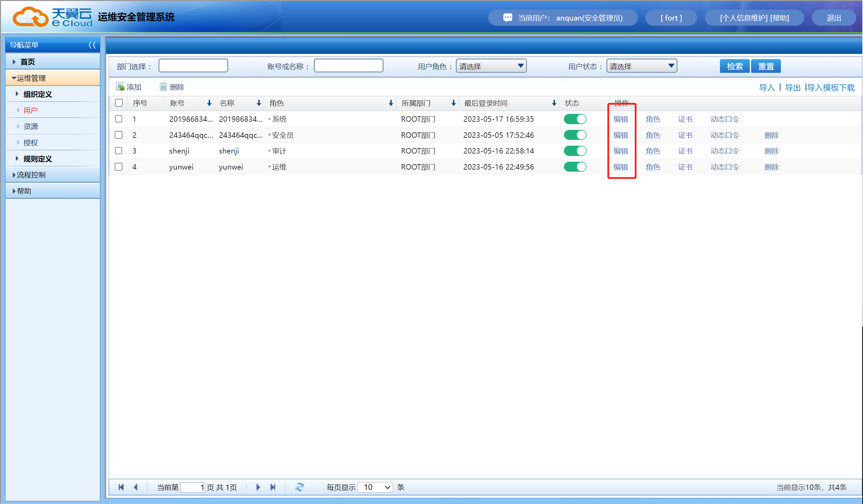Collapse the navigation menu with double-arrow icon

point(92,45)
